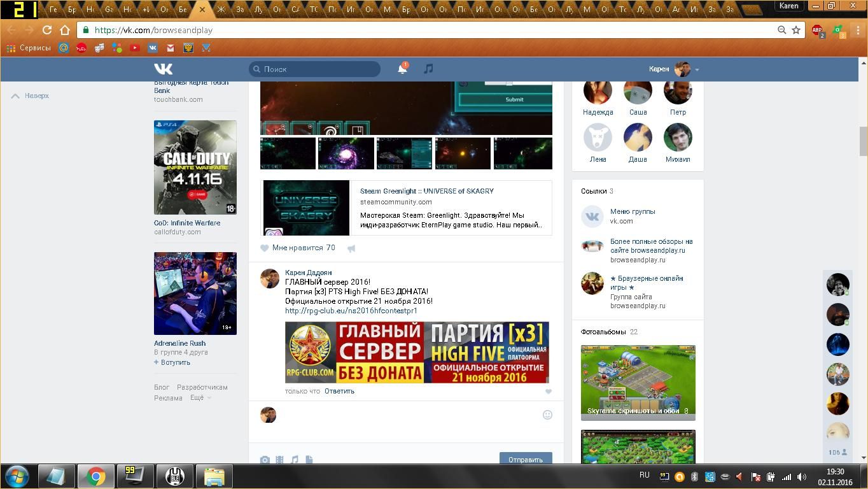The height and width of the screenshot is (489, 868).
Task: Open the rpg-club.eu link in comment
Action: [351, 311]
